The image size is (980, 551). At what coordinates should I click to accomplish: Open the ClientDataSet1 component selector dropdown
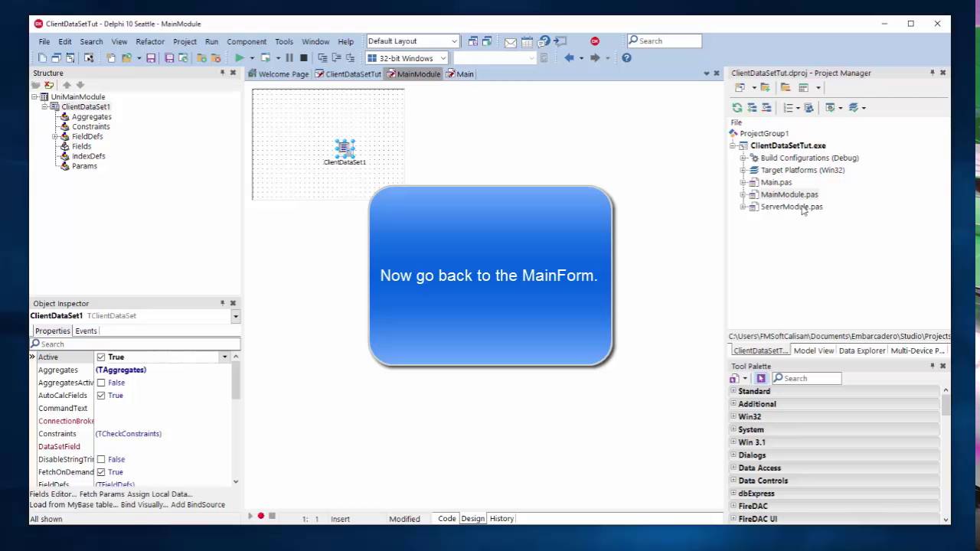pos(235,316)
